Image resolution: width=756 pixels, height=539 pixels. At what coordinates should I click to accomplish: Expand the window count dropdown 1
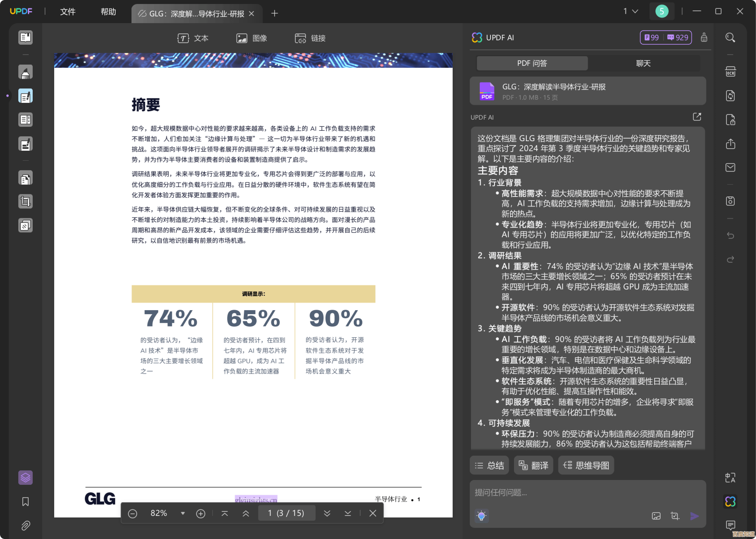pyautogui.click(x=631, y=11)
